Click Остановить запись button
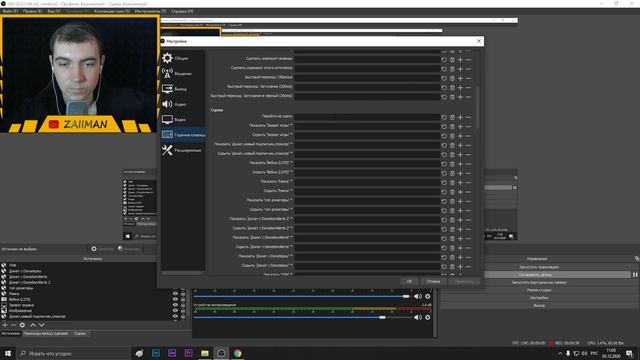640x360 pixels. 535,275
